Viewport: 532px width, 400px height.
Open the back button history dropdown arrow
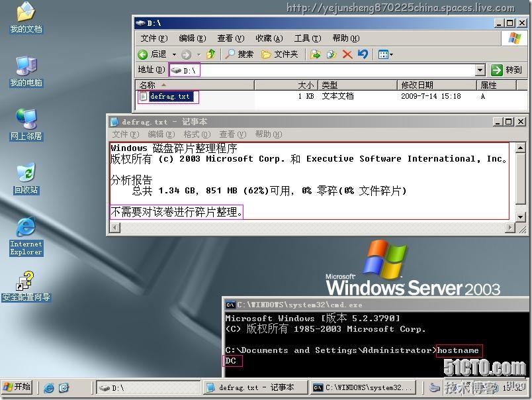coord(174,54)
